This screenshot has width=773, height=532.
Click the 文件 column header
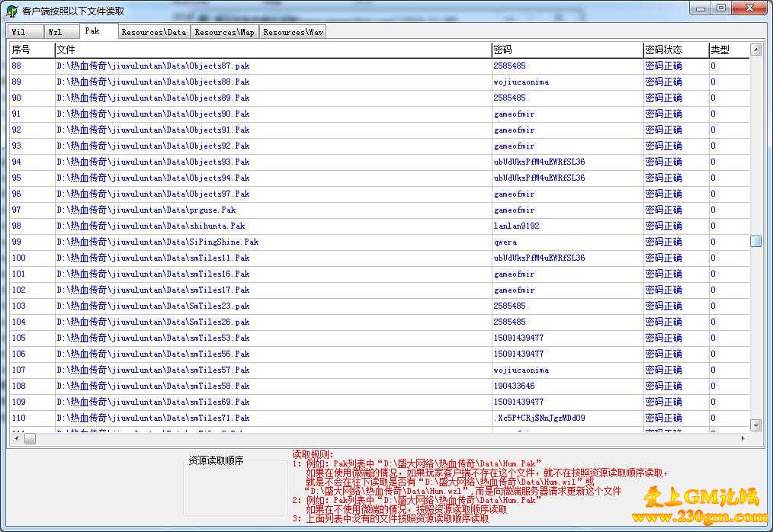coord(273,50)
